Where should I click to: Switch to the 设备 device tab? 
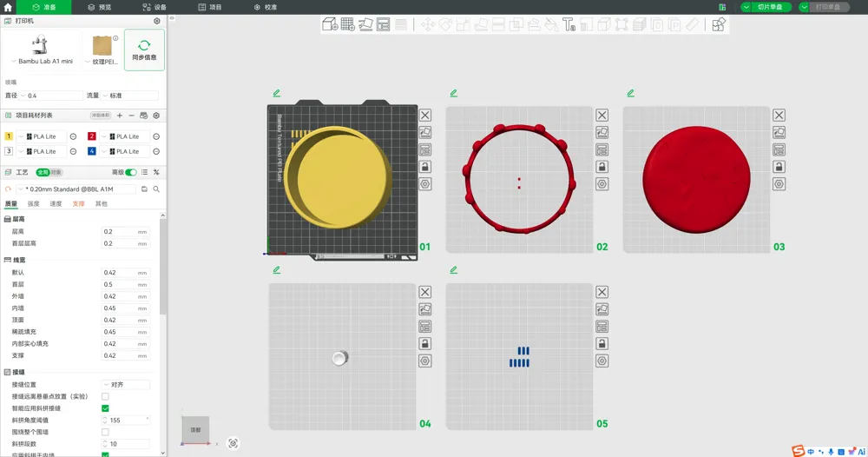coord(155,7)
